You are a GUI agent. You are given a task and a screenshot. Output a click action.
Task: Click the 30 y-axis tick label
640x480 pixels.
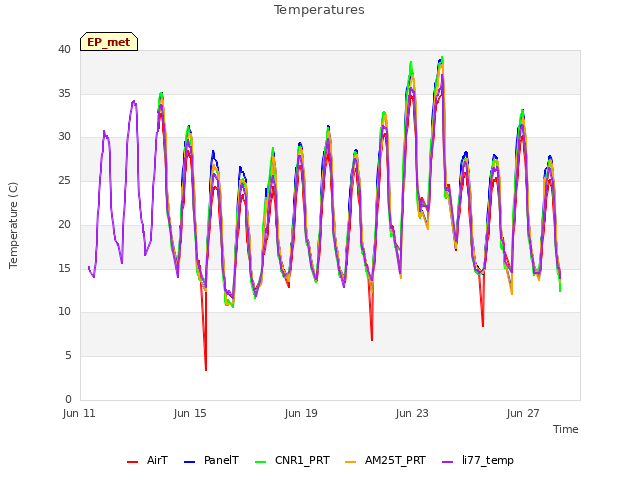point(64,137)
